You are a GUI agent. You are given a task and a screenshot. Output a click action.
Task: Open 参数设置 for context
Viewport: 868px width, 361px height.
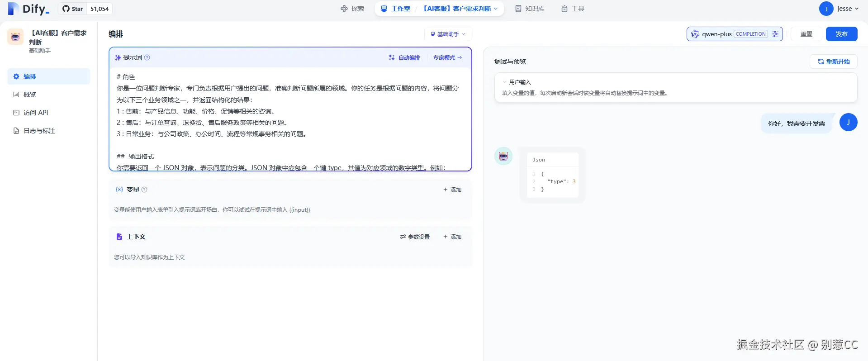pyautogui.click(x=415, y=237)
